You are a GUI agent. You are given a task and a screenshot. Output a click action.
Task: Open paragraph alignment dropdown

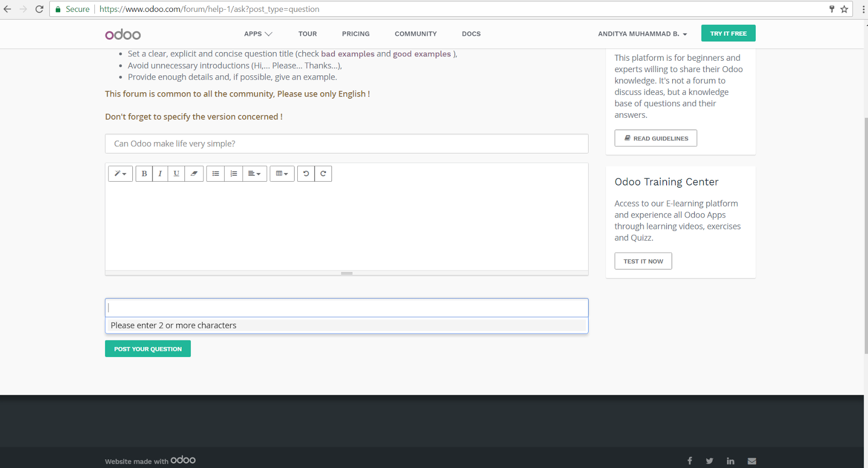[254, 174]
